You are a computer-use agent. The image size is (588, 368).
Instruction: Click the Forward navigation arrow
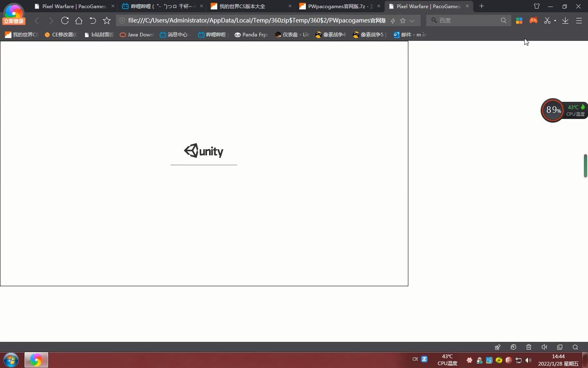coord(51,20)
